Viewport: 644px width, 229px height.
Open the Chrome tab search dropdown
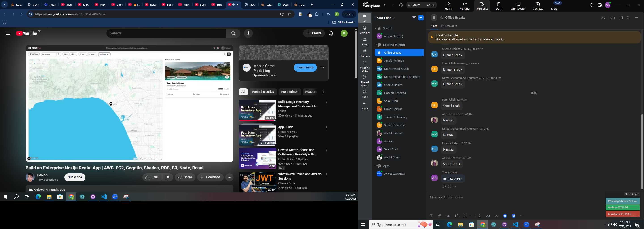coord(4,4)
